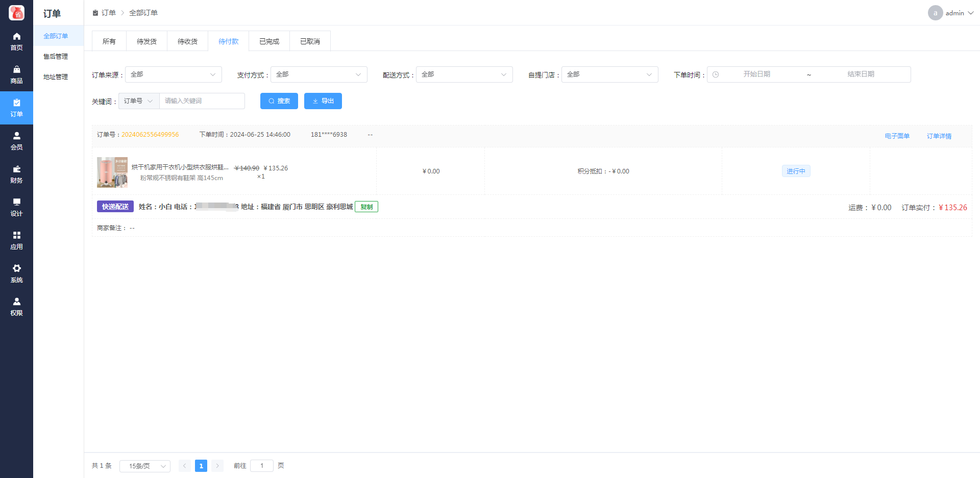Expand the 支付方式 dropdown

pyautogui.click(x=318, y=74)
